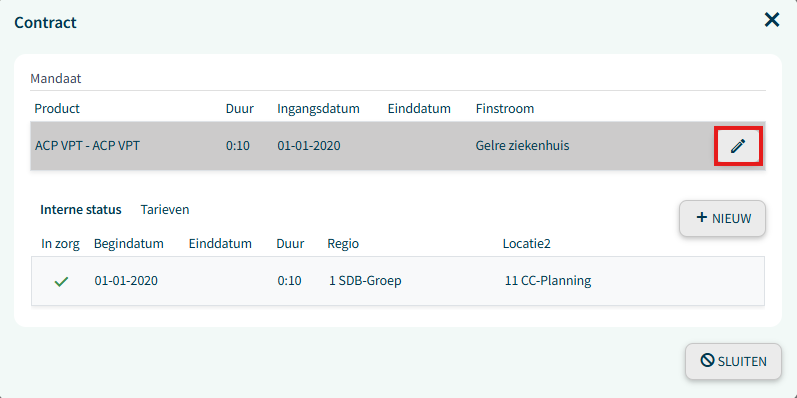Click the Ingangsdatum column header

pyautogui.click(x=318, y=108)
